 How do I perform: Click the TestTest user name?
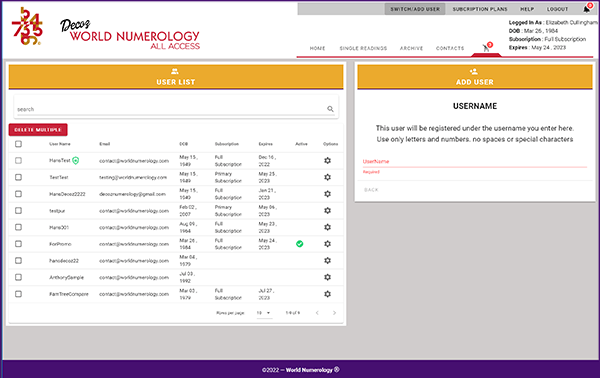coord(59,178)
